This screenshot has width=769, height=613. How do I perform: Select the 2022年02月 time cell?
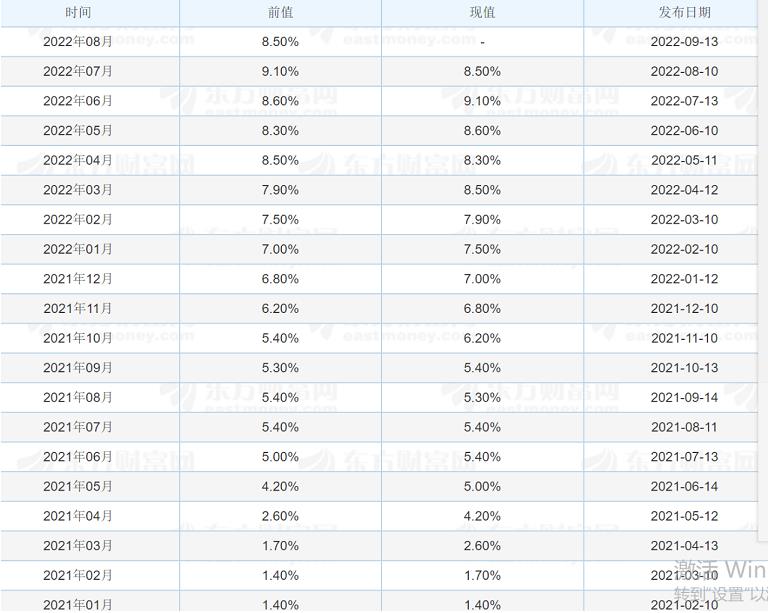pos(78,220)
